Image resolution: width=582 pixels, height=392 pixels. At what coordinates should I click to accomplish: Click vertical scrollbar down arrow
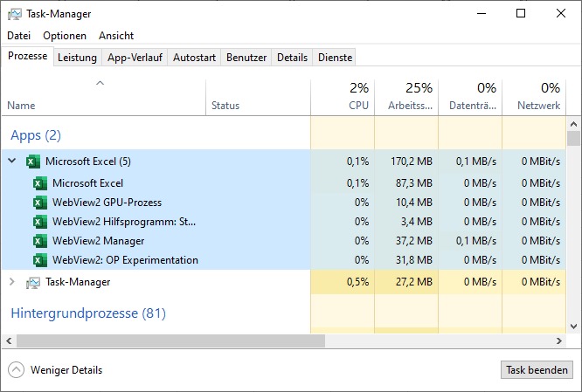[x=573, y=327]
